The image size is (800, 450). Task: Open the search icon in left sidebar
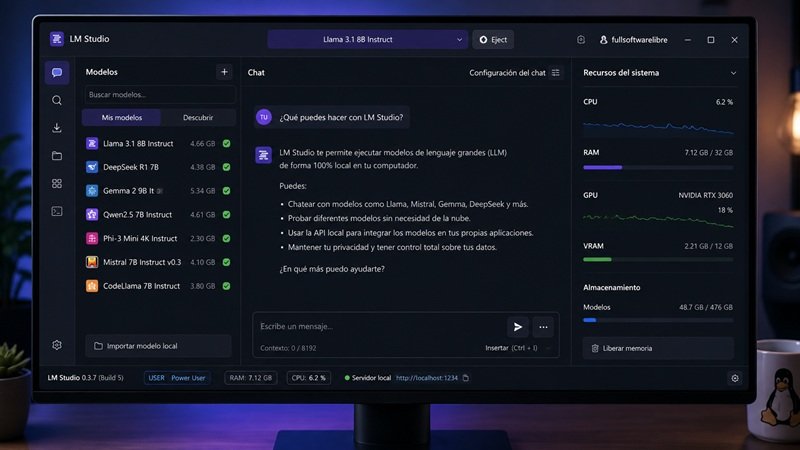click(x=57, y=101)
